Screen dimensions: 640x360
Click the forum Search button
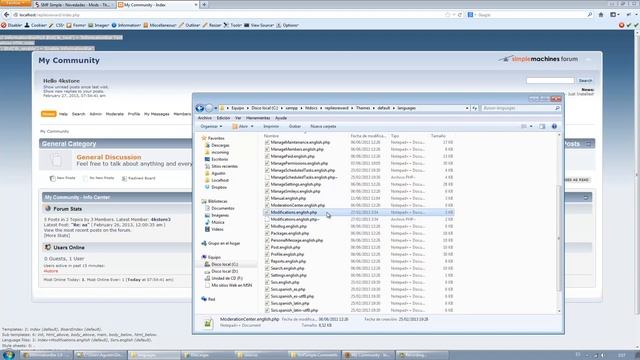[585, 80]
